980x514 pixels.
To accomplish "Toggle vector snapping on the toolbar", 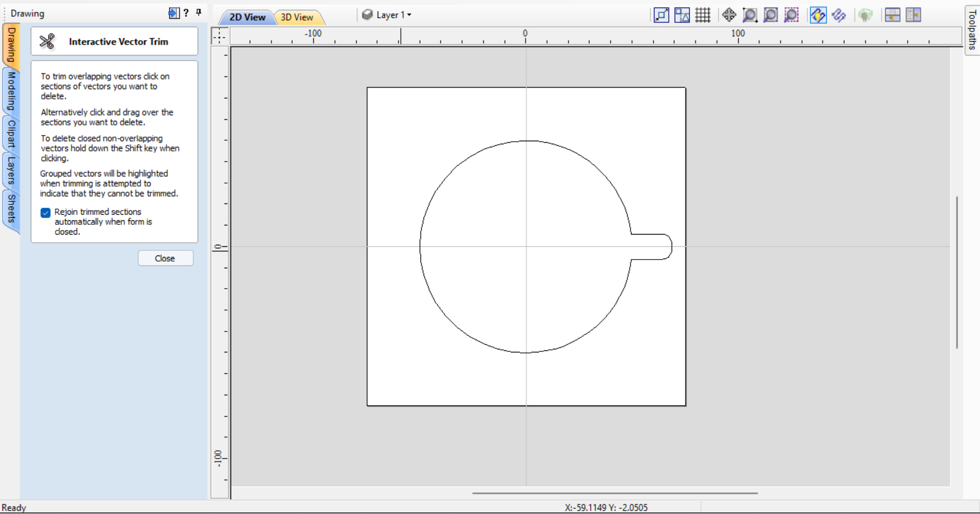I will click(x=818, y=15).
